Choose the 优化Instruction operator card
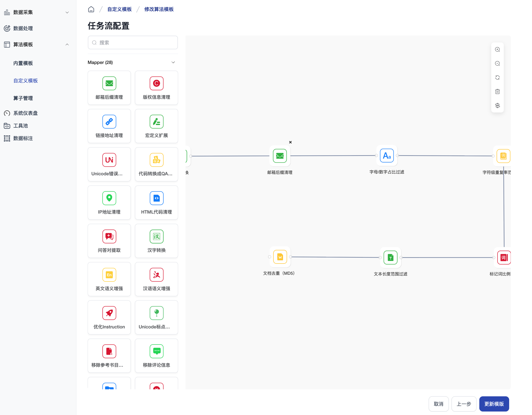532x415 pixels. click(x=109, y=317)
